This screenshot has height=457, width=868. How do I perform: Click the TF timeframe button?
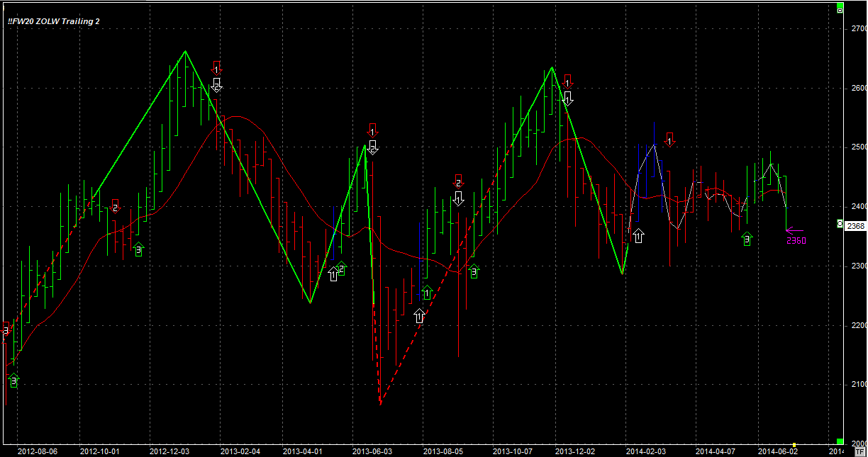click(859, 451)
